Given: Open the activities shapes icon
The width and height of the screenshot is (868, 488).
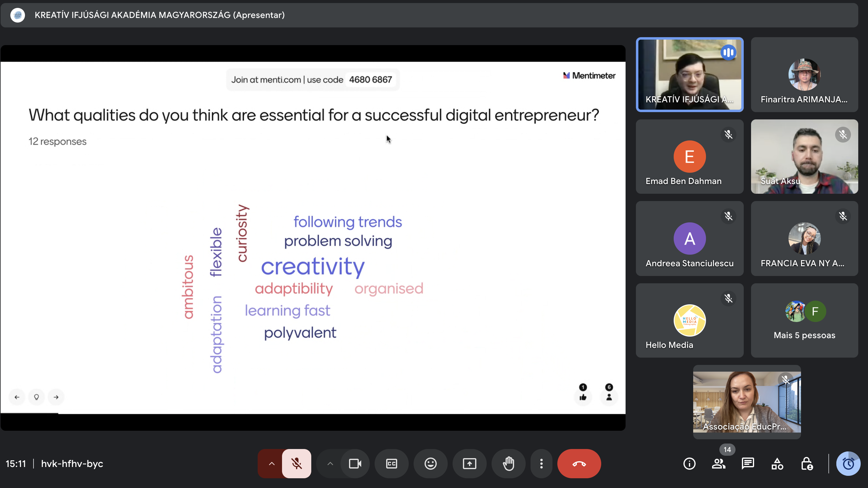Looking at the screenshot, I should point(777,464).
